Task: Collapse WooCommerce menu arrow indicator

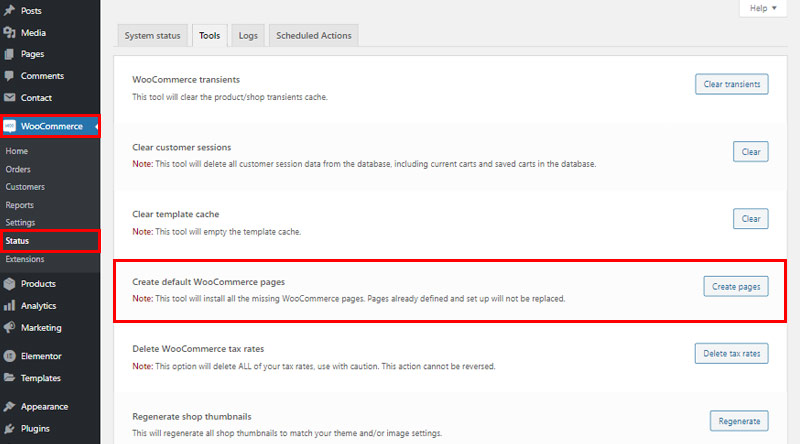Action: coord(96,126)
